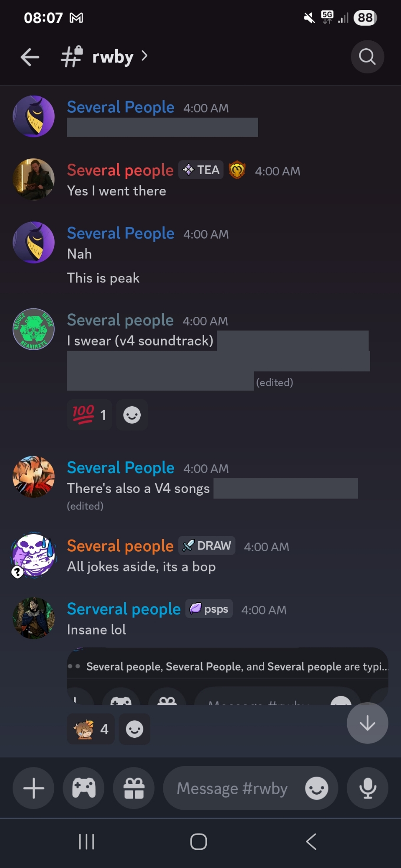Viewport: 401px width, 868px height.
Task: Add reaction to v4 soundtrack message
Action: [132, 415]
